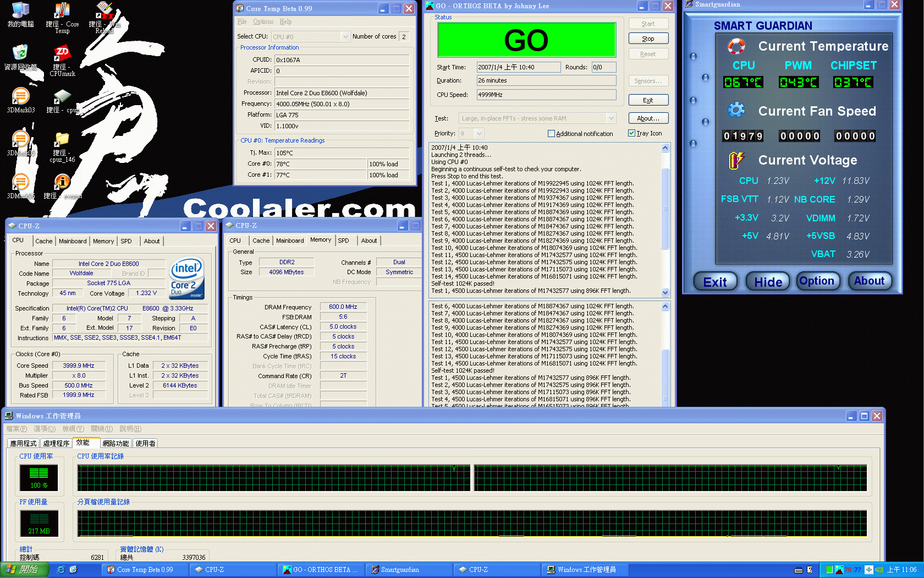Click the Intel Core 2 Duo logo in CPU-Z
This screenshot has height=578, width=924.
[x=187, y=278]
